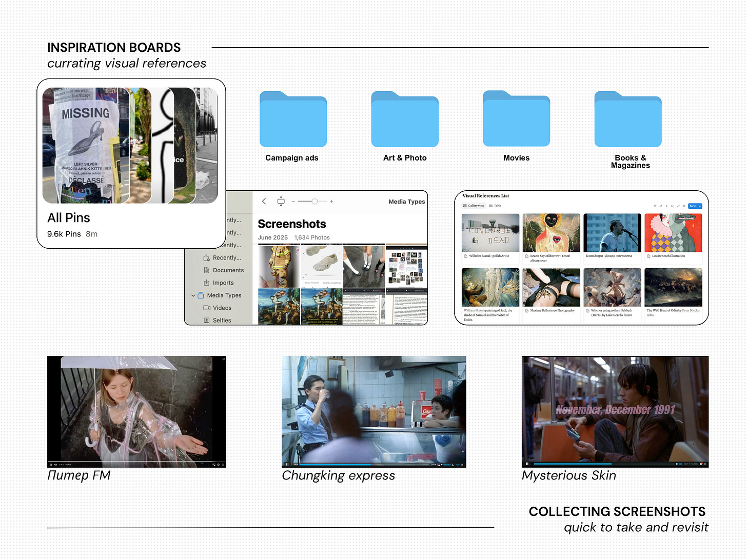Click the Documents page icon in sidebar
The image size is (747, 560).
pyautogui.click(x=206, y=270)
